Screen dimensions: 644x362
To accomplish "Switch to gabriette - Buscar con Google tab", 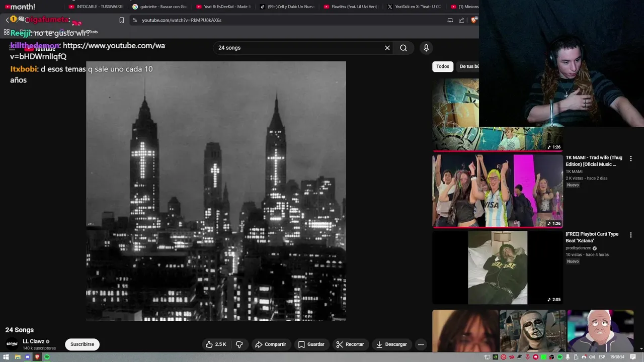I will pyautogui.click(x=159, y=7).
